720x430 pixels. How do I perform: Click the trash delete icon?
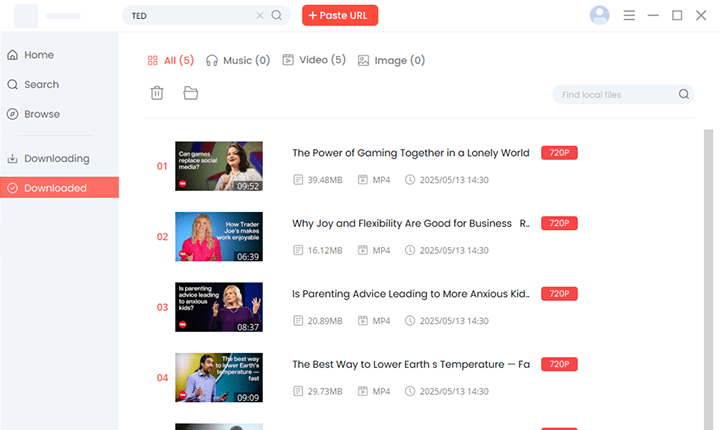click(x=157, y=93)
